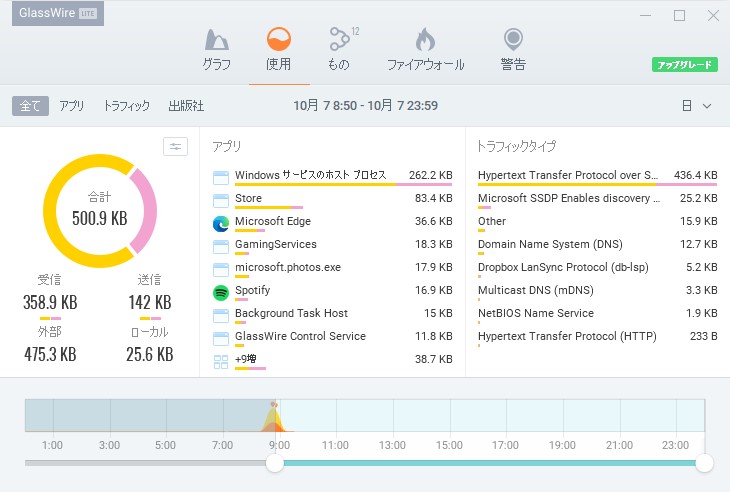Switch to the アプリ filter tab
Viewport: 730px width, 492px height.
pos(72,106)
